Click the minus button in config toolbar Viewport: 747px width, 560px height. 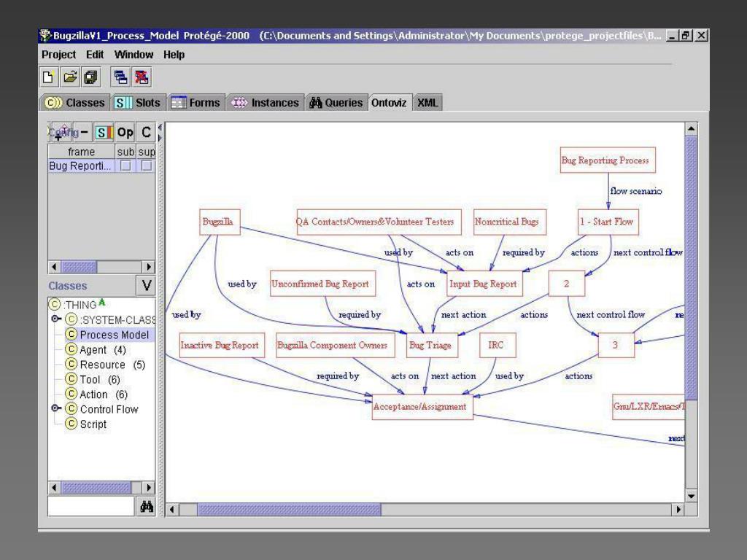83,132
